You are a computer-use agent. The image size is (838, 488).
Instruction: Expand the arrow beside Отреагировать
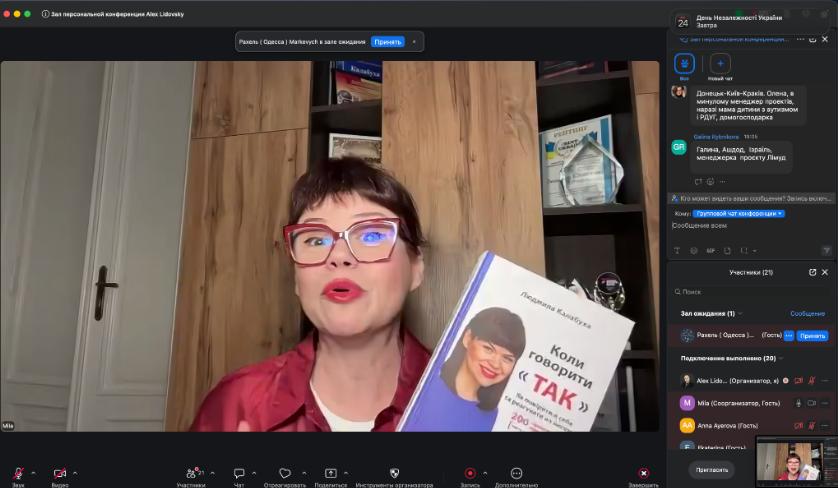(304, 473)
